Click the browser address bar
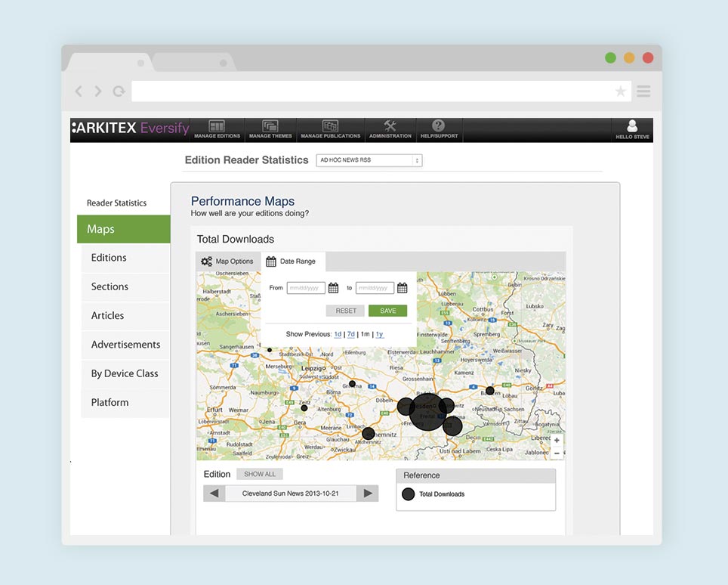This screenshot has height=585, width=728. coord(381,91)
